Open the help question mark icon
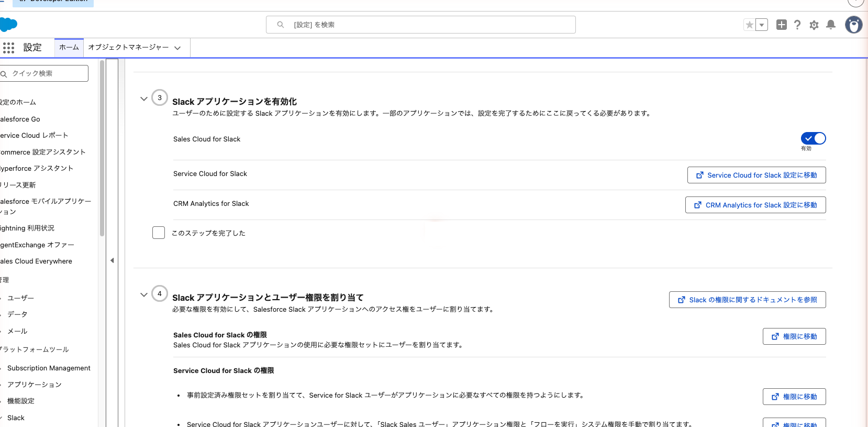 click(x=797, y=25)
